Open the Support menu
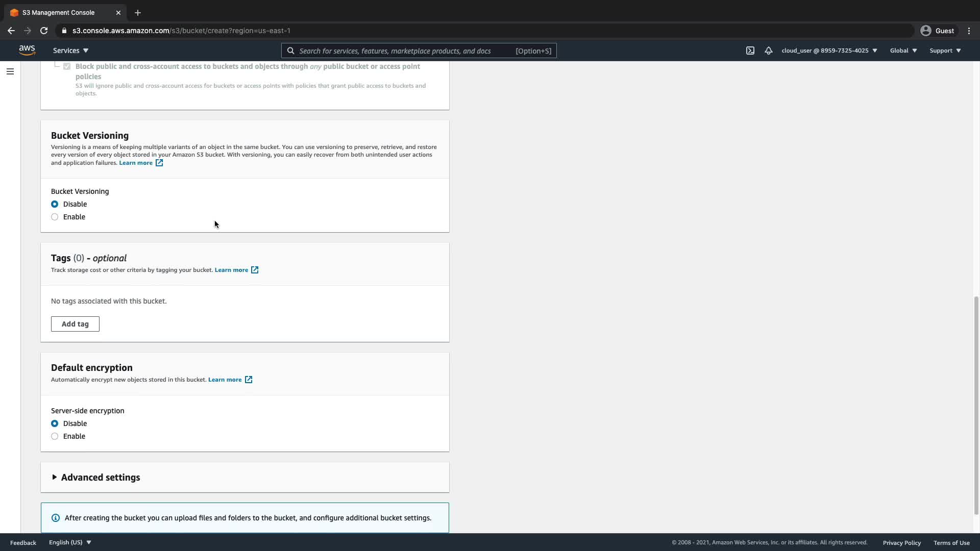The height and width of the screenshot is (551, 980). [x=945, y=51]
